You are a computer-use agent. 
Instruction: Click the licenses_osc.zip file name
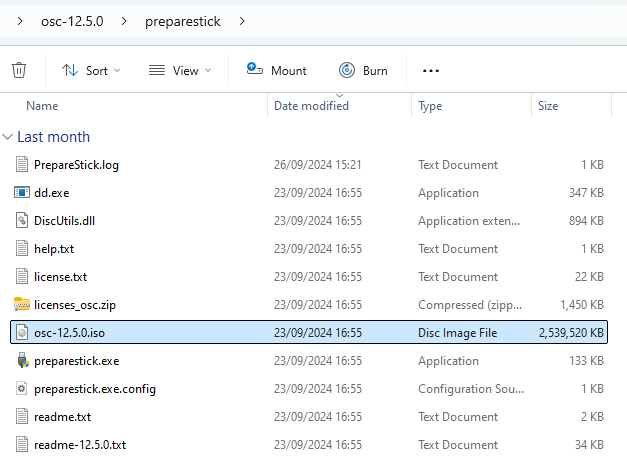(x=75, y=305)
